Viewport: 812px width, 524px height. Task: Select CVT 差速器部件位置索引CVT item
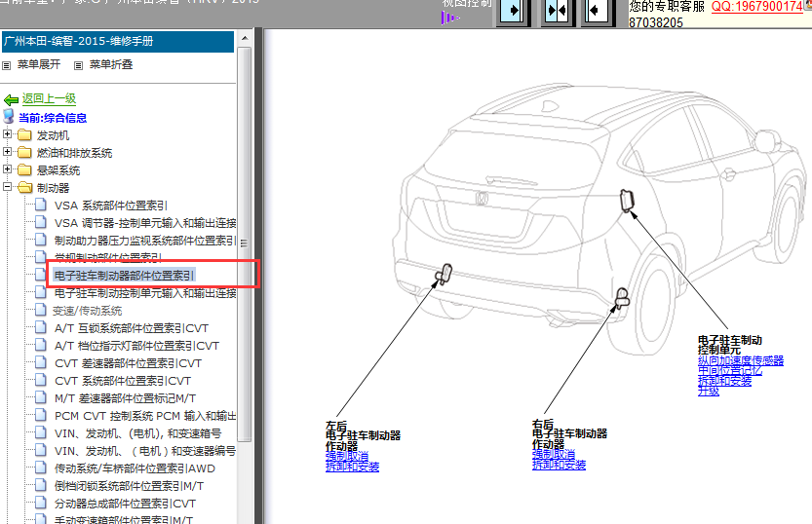128,363
